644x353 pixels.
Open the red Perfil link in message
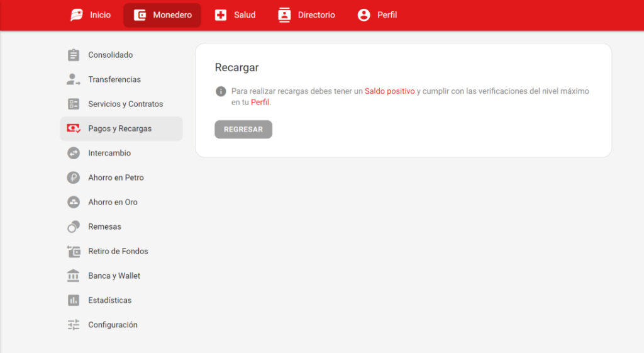260,103
